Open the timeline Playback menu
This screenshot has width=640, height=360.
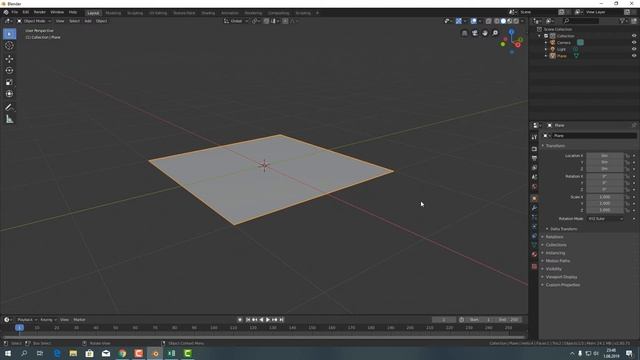point(27,320)
